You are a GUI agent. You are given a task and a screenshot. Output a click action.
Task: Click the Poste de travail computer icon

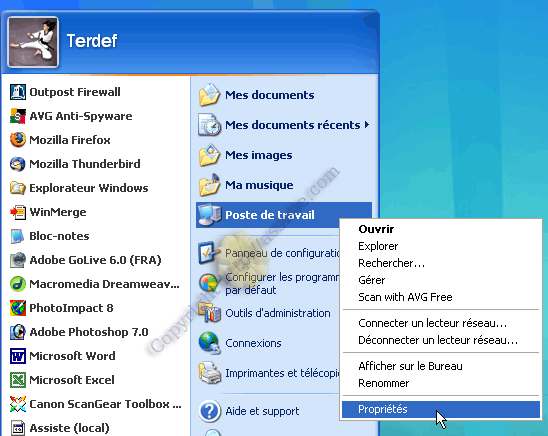[x=209, y=215]
